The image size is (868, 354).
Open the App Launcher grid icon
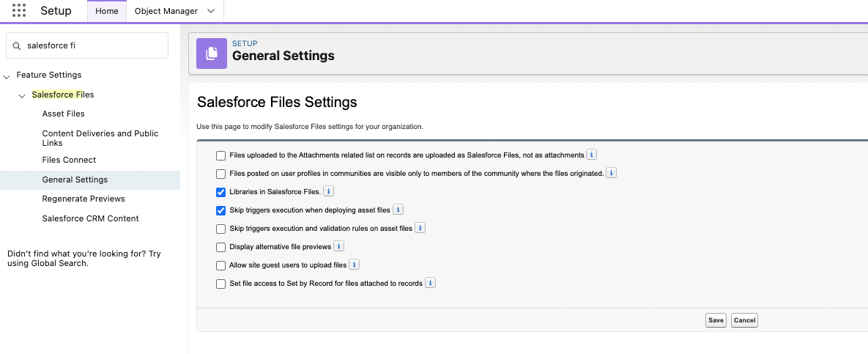point(19,11)
